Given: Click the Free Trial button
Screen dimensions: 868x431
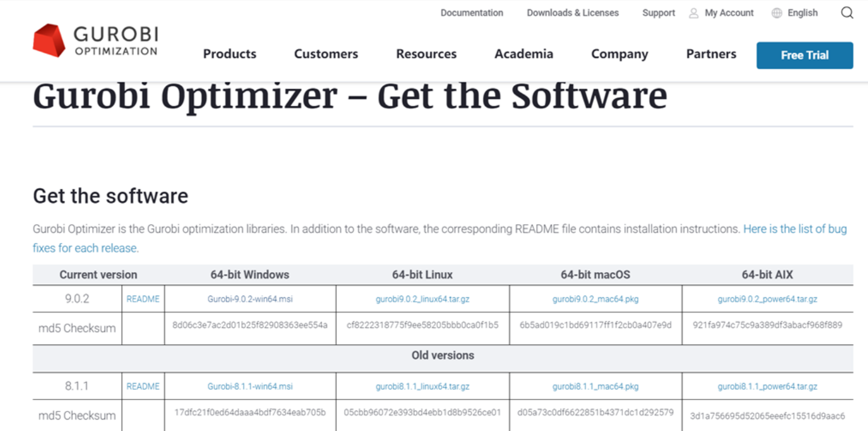Looking at the screenshot, I should coord(805,55).
